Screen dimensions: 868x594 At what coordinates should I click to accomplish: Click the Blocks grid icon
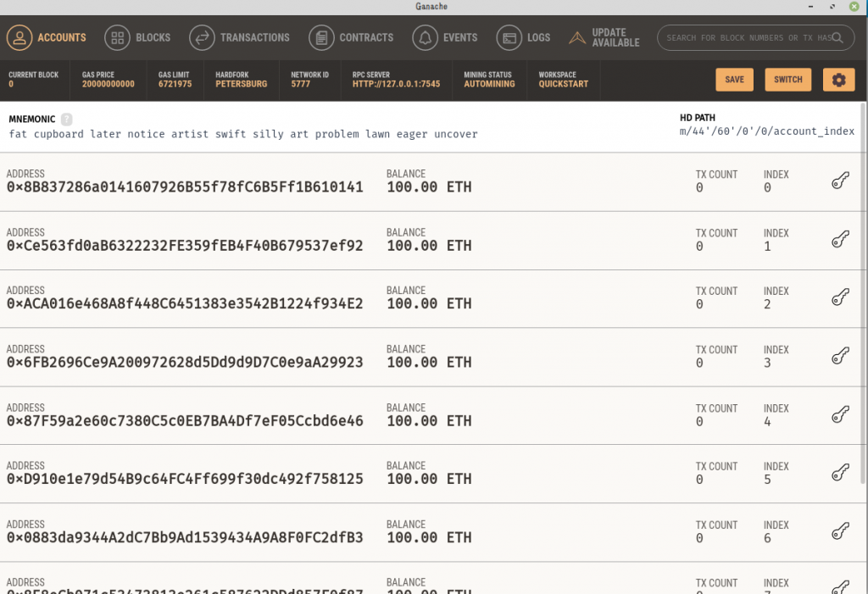click(x=117, y=37)
